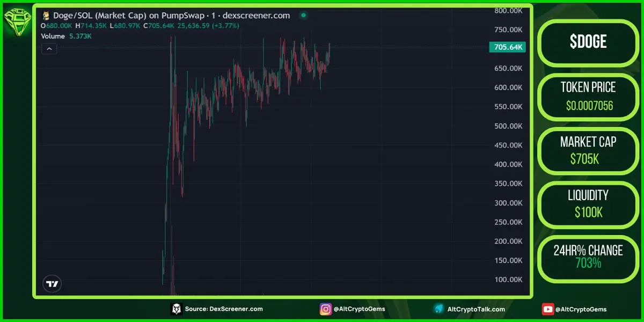Click the 300.00K price axis label
Image resolution: width=644 pixels, height=322 pixels.
508,203
